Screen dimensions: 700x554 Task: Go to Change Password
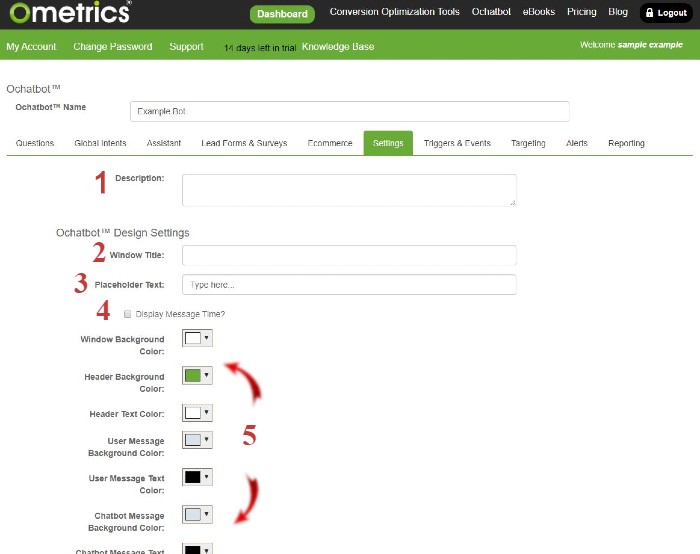tap(113, 46)
